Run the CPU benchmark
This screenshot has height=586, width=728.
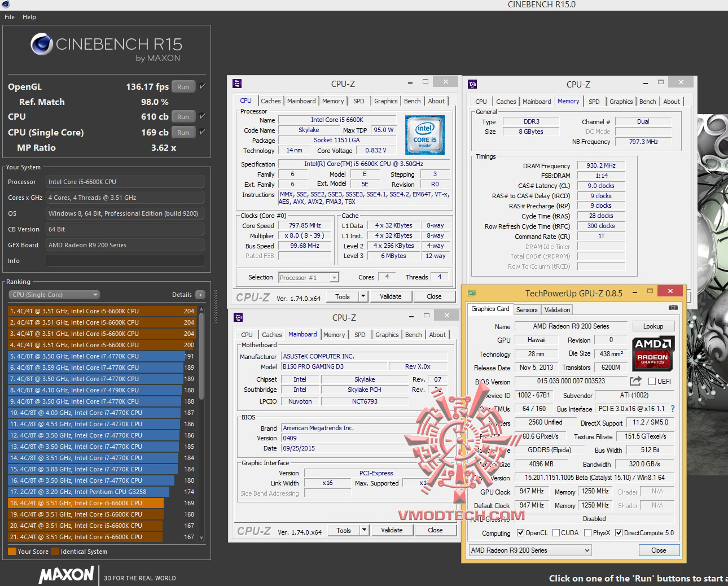click(183, 117)
